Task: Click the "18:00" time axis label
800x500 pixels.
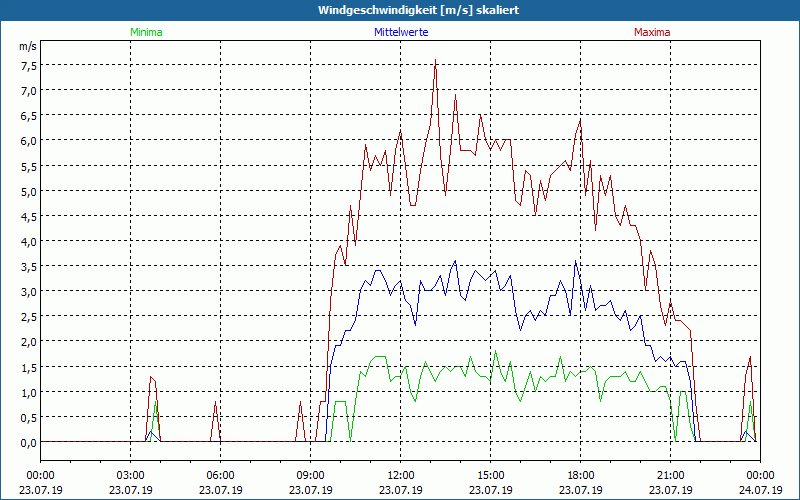Action: pyautogui.click(x=581, y=476)
